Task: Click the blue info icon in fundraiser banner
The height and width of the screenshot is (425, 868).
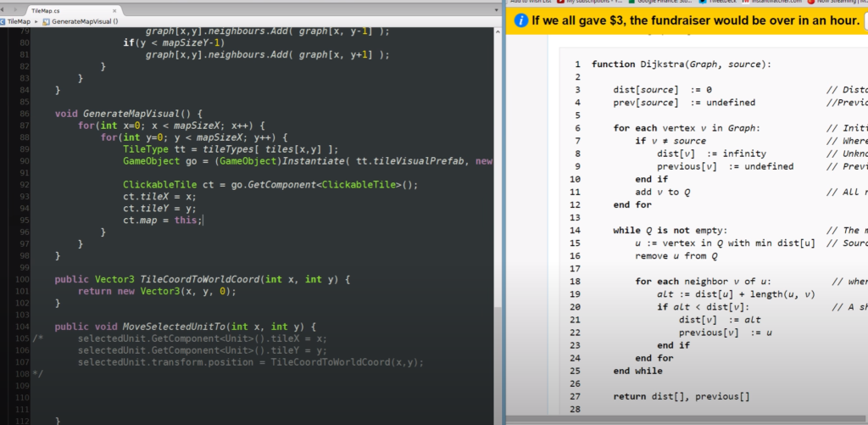Action: (x=520, y=20)
